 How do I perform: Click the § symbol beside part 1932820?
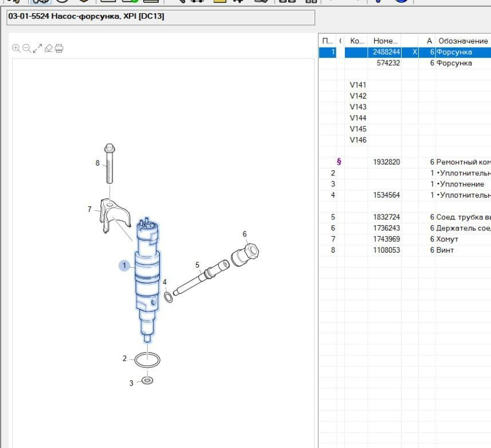point(339,162)
